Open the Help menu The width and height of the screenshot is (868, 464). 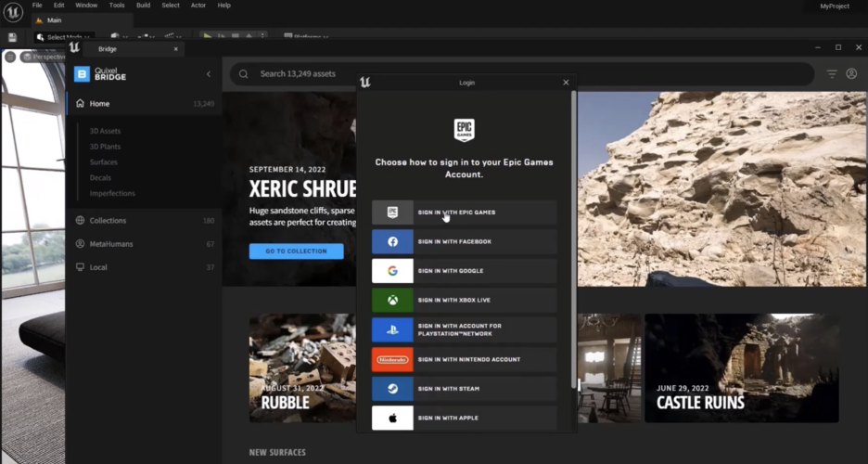[x=223, y=5]
